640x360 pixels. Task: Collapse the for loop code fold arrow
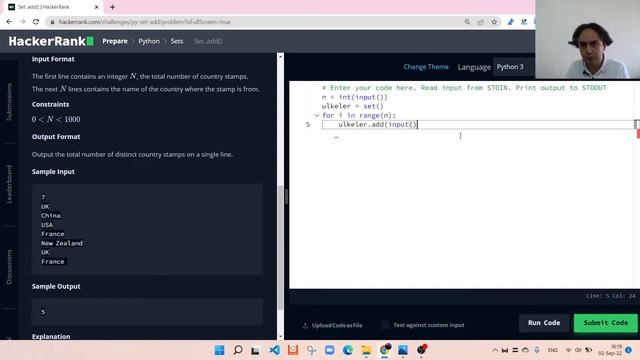click(x=316, y=116)
